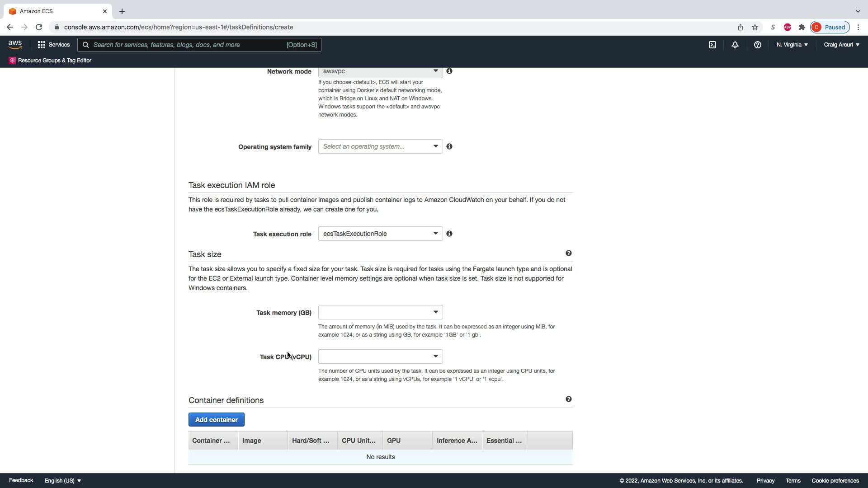The width and height of the screenshot is (868, 488).
Task: Expand the Operating system family dropdown
Action: pyautogui.click(x=380, y=146)
